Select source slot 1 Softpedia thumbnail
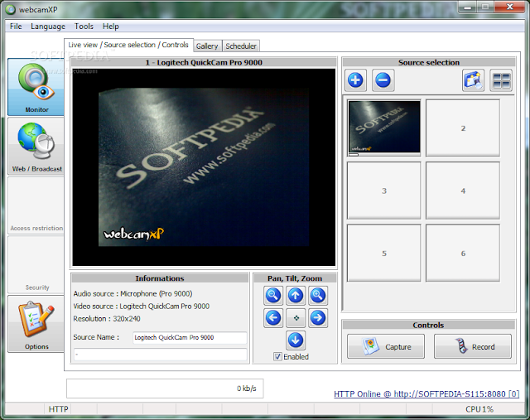530x420 pixels. (384, 128)
